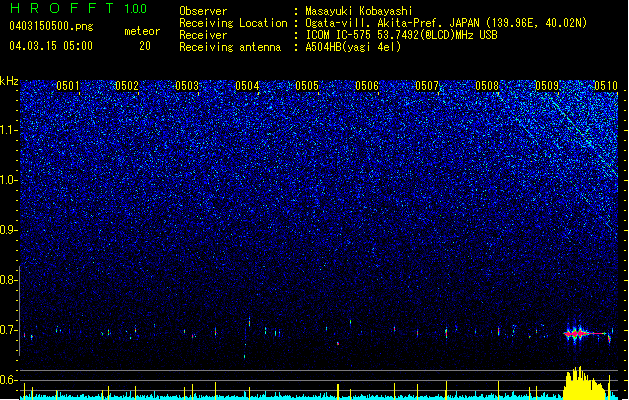Click the kHz axis unit label
629x400 pixels.
(x=9, y=81)
